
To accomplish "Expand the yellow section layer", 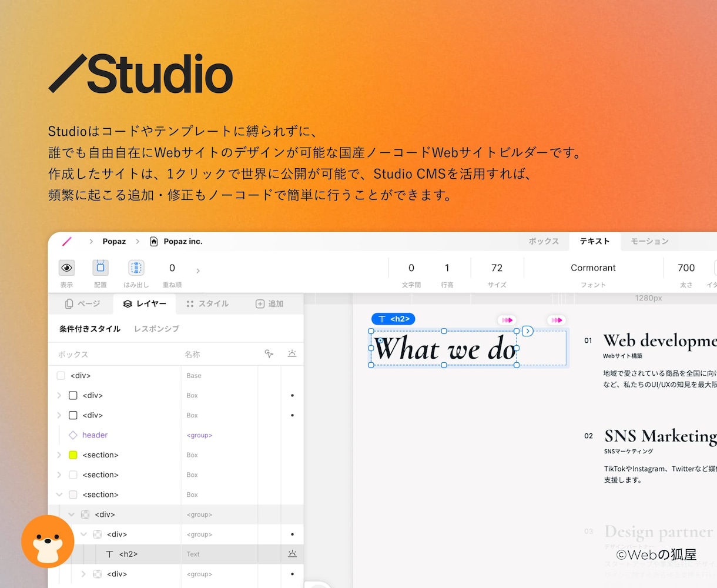I will tap(59, 455).
